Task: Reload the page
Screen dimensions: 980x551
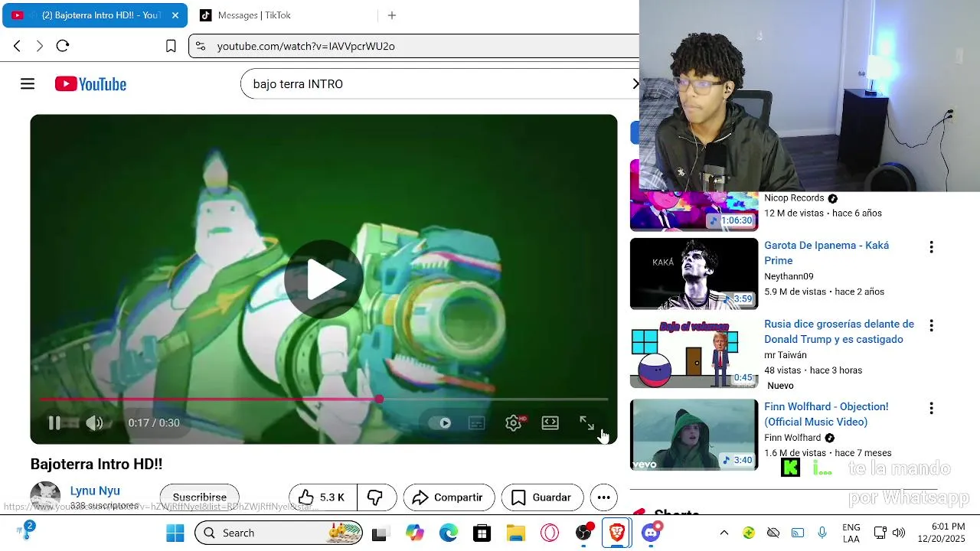Action: (x=63, y=46)
